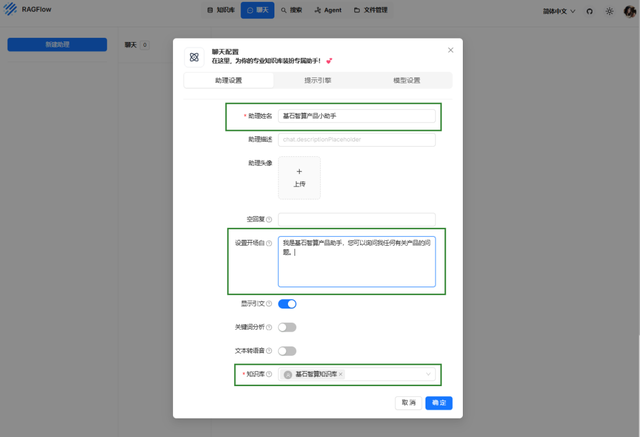Close the chat configuration dialog
This screenshot has height=437, width=640.
[451, 50]
